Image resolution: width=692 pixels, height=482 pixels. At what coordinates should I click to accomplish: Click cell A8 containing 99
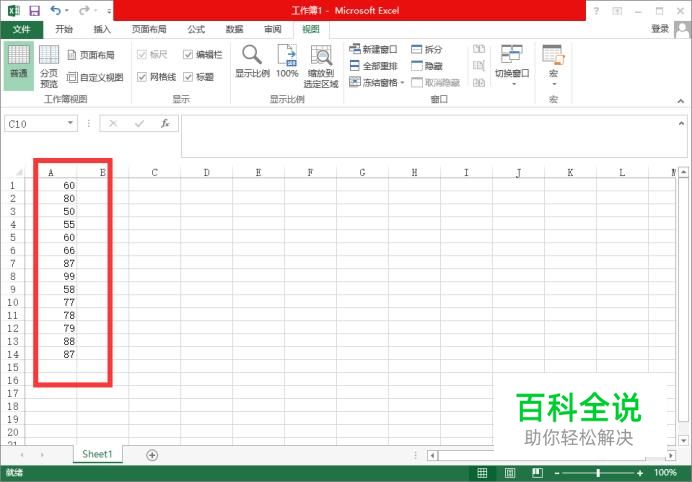tap(51, 276)
